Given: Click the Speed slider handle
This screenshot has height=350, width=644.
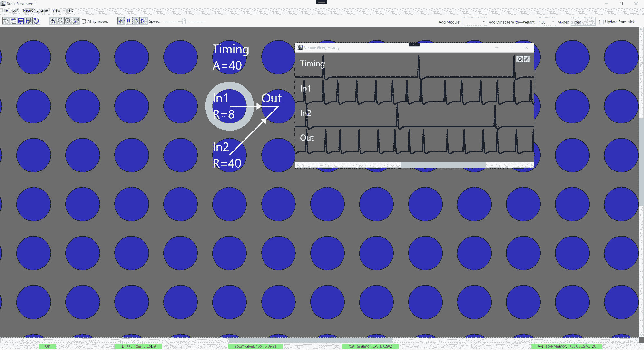Looking at the screenshot, I should (x=184, y=22).
